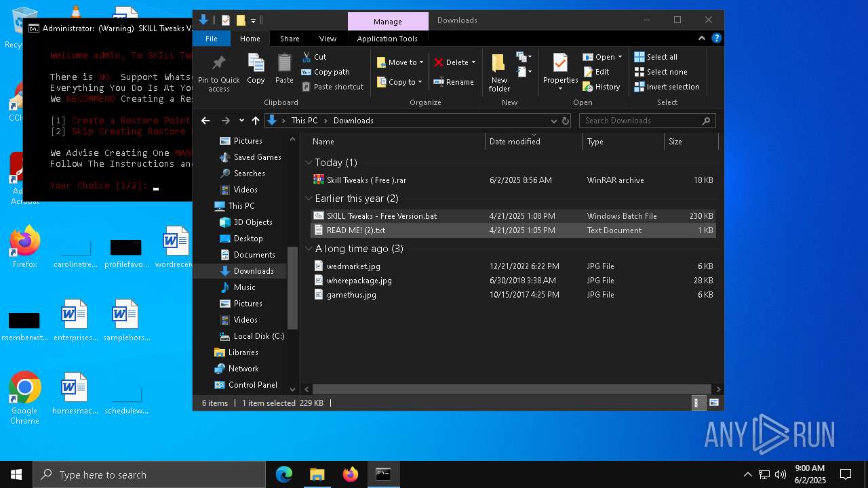868x488 pixels.
Task: Click the Cut scissors icon
Action: pyautogui.click(x=307, y=57)
